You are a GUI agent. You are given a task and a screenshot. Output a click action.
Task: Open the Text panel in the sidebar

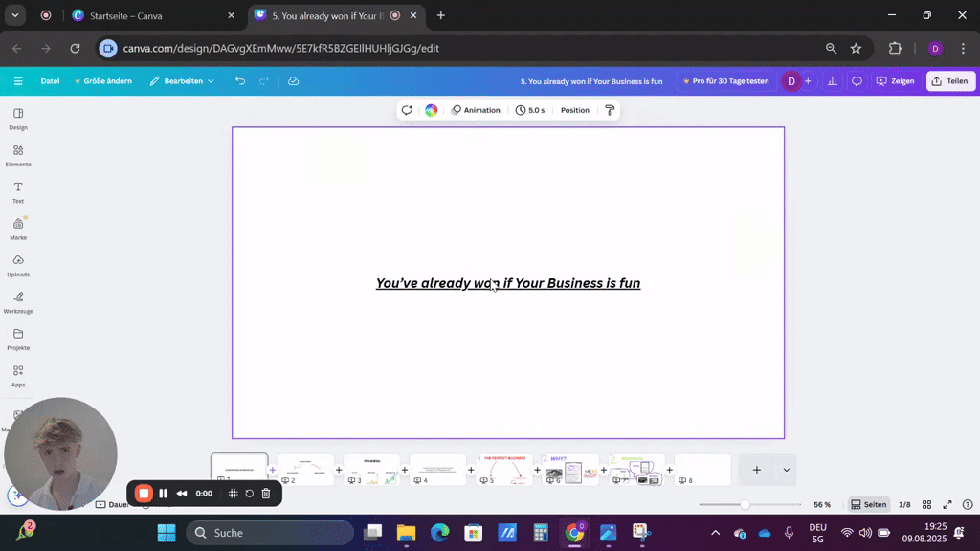point(17,192)
